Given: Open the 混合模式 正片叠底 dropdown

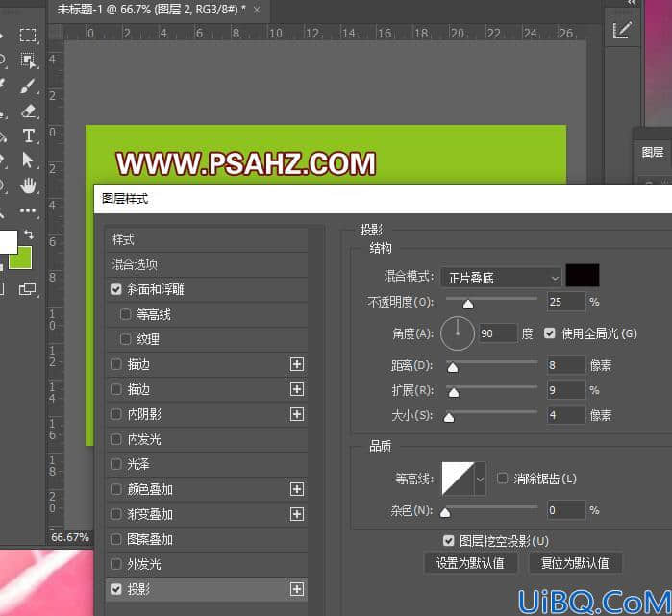Looking at the screenshot, I should (x=501, y=278).
